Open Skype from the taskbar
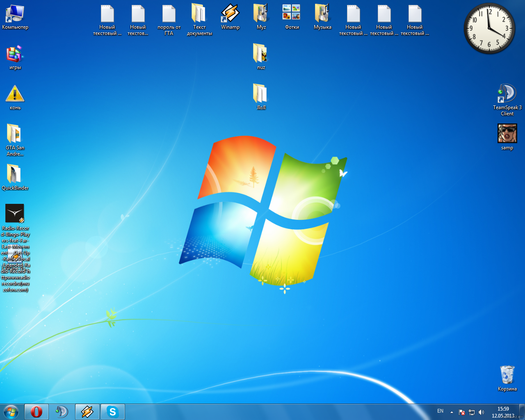Image resolution: width=525 pixels, height=420 pixels. 113,412
